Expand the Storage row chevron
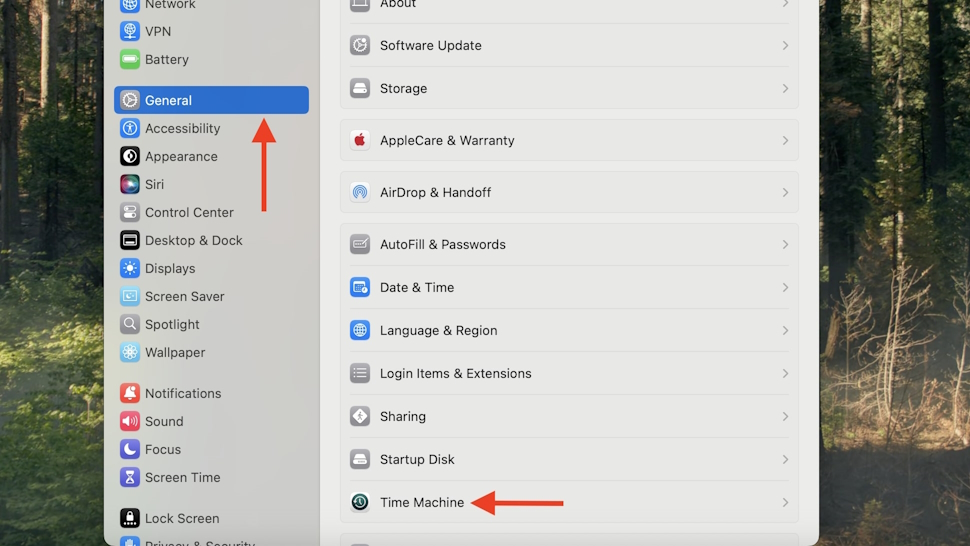This screenshot has width=970, height=546. pyautogui.click(x=785, y=88)
